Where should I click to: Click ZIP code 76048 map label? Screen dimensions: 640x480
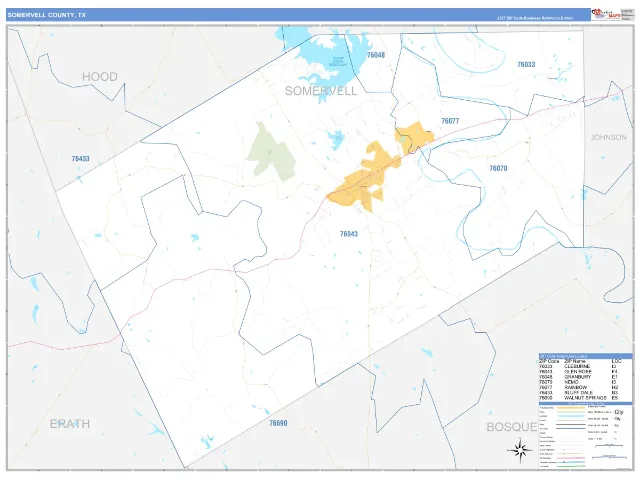tap(376, 55)
